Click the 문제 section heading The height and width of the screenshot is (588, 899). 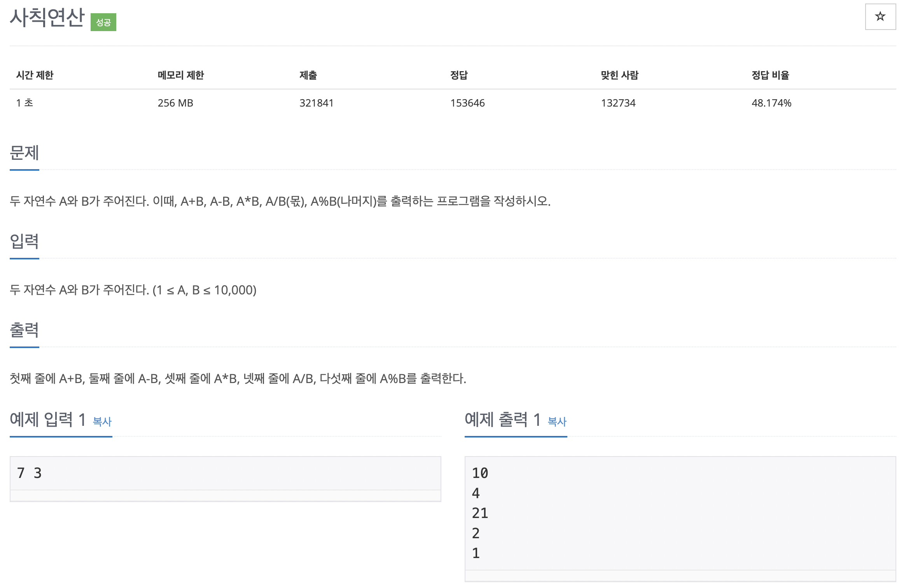(x=24, y=153)
